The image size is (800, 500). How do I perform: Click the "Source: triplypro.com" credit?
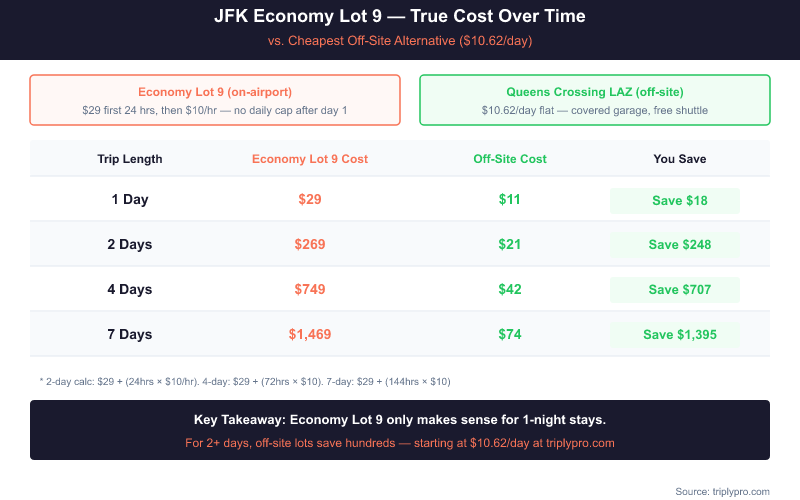tap(722, 491)
